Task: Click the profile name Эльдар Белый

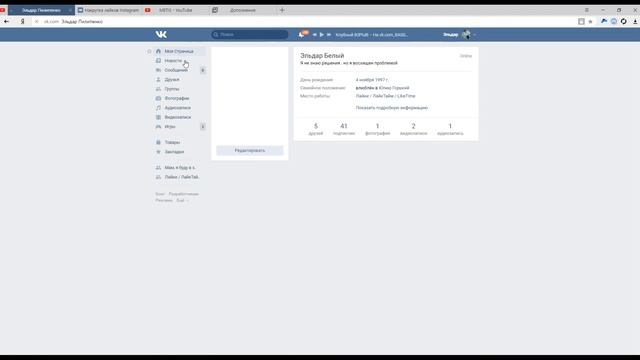Action: (322, 56)
